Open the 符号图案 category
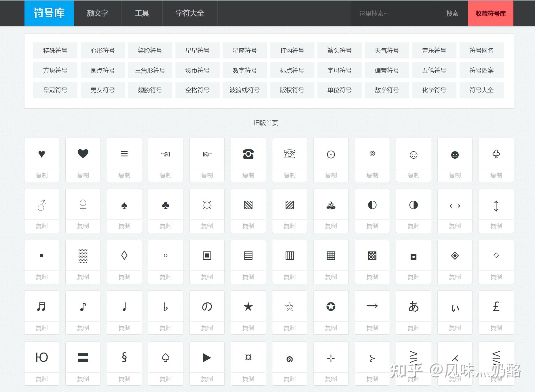Image resolution: width=535 pixels, height=392 pixels. pyautogui.click(x=481, y=70)
